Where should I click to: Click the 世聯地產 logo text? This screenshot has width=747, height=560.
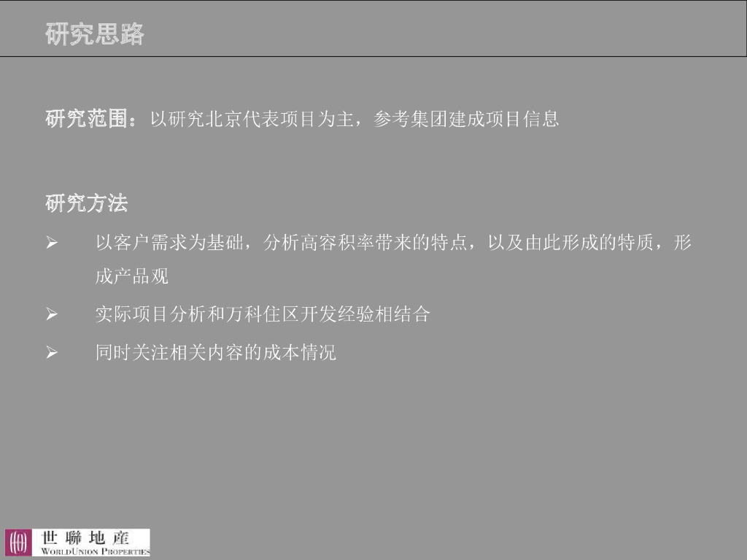pyautogui.click(x=86, y=538)
